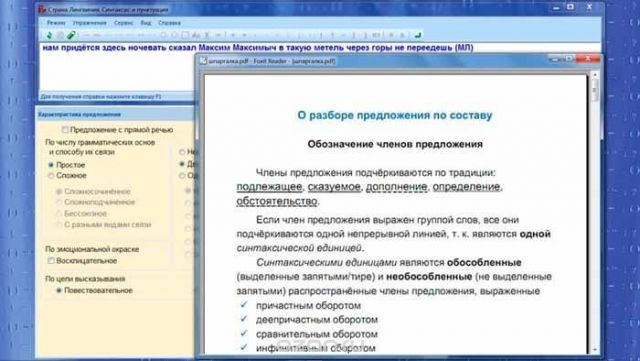640x361 pixels.
Task: Click the empty square shape toolbar icon
Action: pos(185,36)
